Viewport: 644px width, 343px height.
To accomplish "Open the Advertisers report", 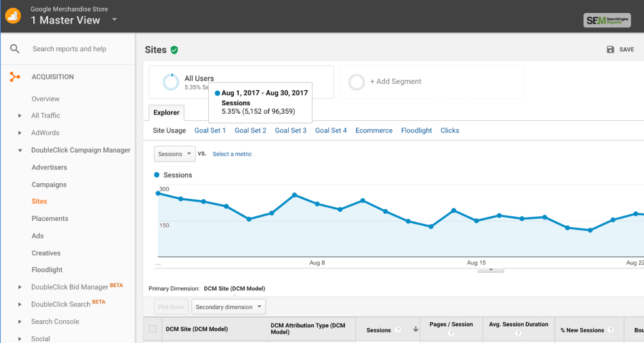I will coord(49,168).
